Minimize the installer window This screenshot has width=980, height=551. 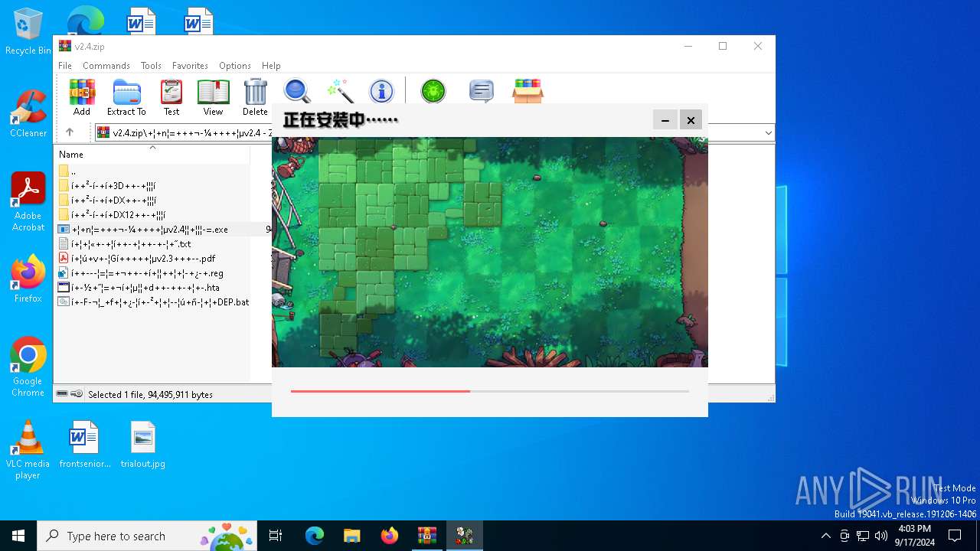point(665,120)
